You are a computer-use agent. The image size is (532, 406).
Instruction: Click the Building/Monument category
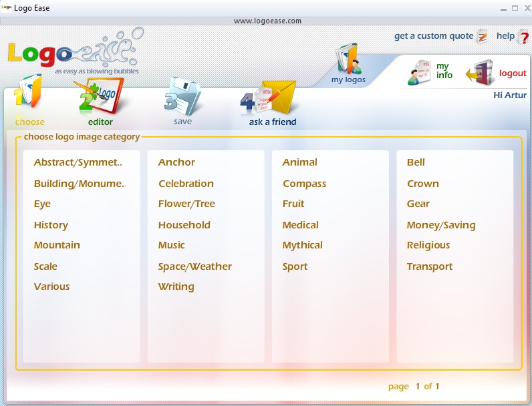pyautogui.click(x=80, y=184)
